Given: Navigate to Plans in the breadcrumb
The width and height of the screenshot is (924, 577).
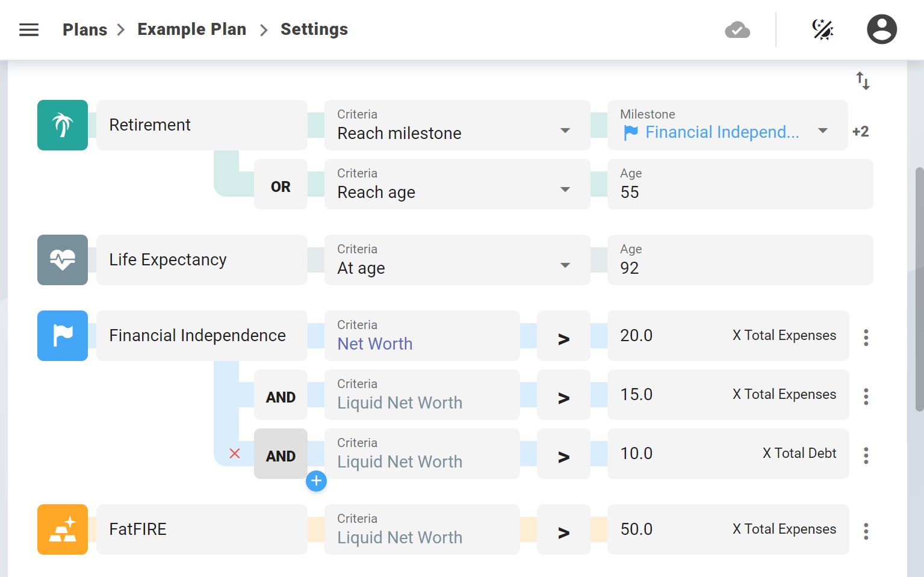Looking at the screenshot, I should pyautogui.click(x=85, y=29).
